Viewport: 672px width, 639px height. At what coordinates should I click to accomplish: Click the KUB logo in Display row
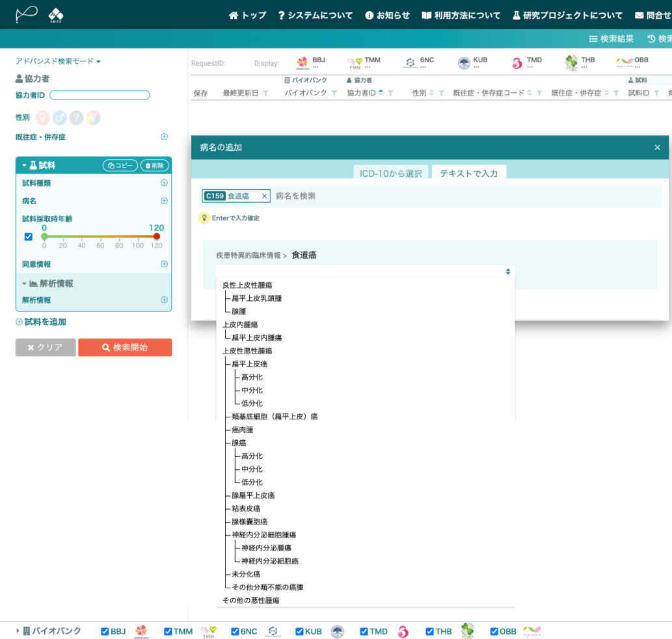[x=464, y=63]
